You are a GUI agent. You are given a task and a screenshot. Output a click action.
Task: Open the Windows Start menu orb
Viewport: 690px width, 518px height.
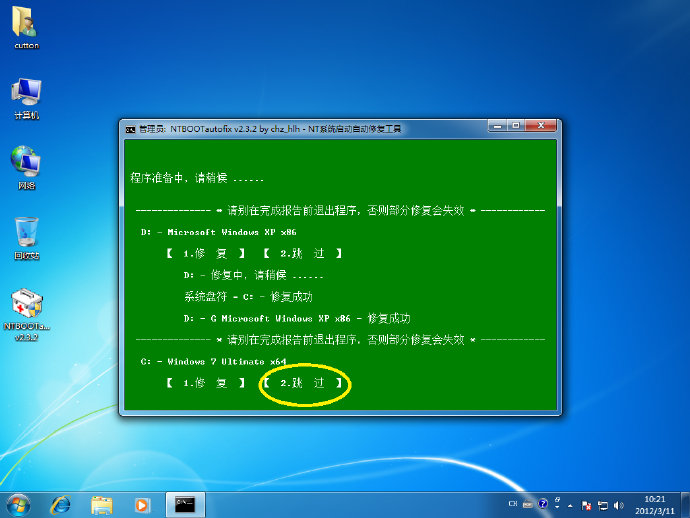(x=18, y=505)
